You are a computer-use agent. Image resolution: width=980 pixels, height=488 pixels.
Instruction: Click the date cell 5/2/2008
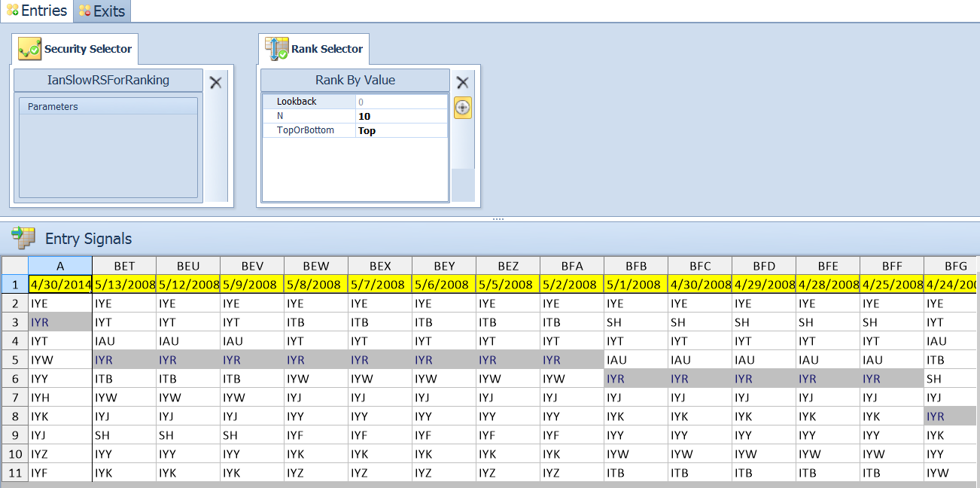click(572, 285)
